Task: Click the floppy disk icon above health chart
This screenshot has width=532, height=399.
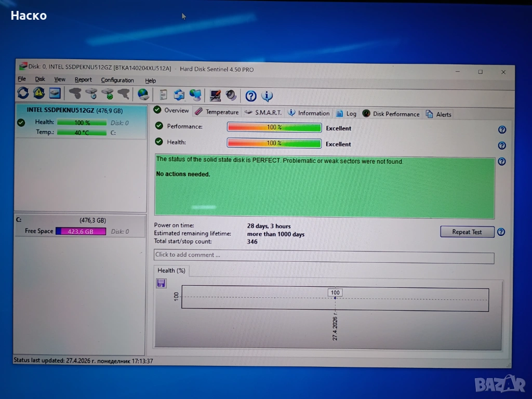Action: 161,283
